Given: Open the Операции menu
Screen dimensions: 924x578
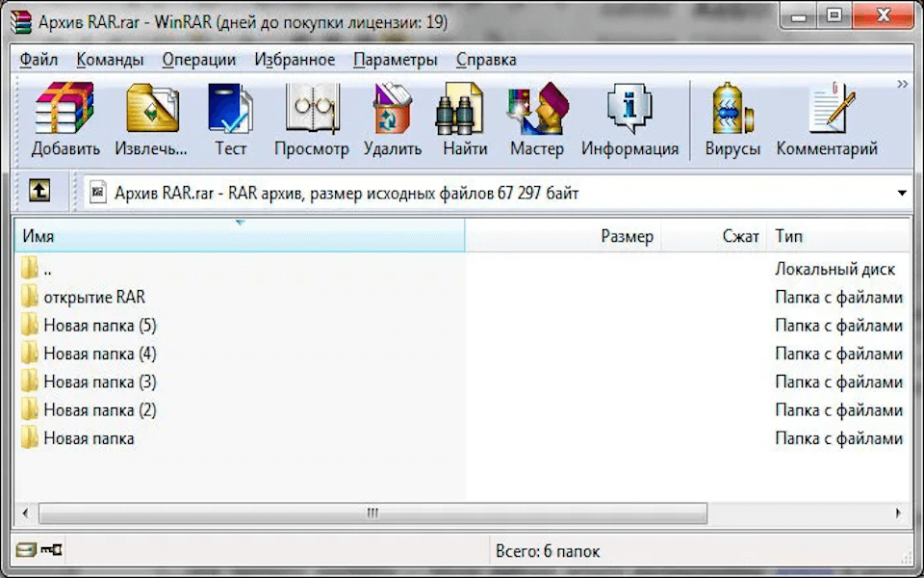Looking at the screenshot, I should tap(199, 60).
